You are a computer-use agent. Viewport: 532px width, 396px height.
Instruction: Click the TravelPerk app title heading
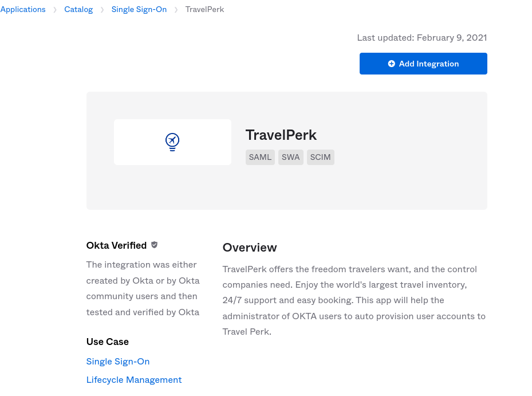(281, 135)
